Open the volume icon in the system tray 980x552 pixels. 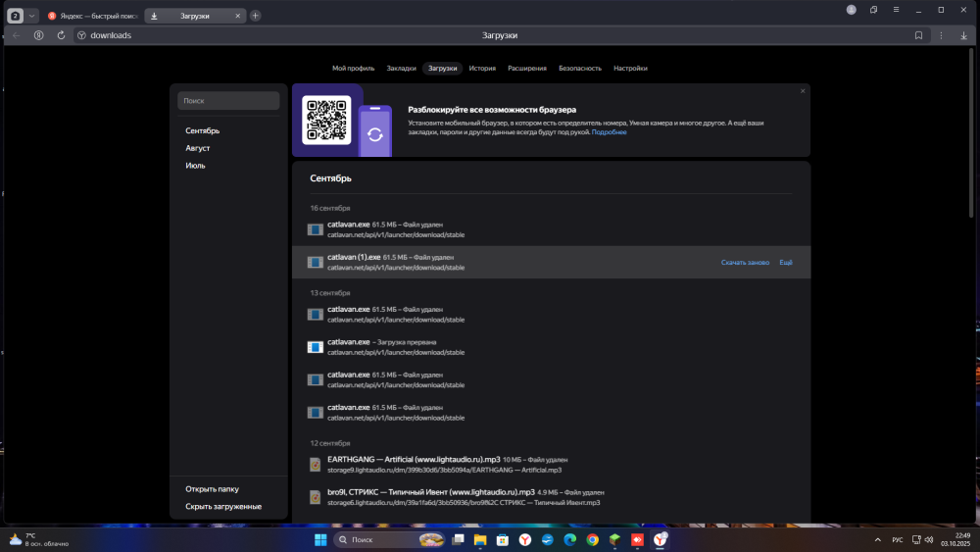tap(929, 539)
